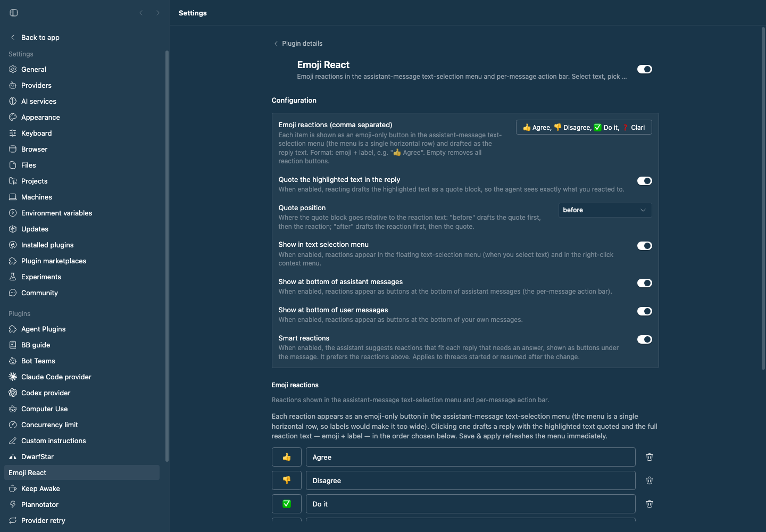Click the Emoji React plugin title
The image size is (766, 532).
(x=323, y=65)
